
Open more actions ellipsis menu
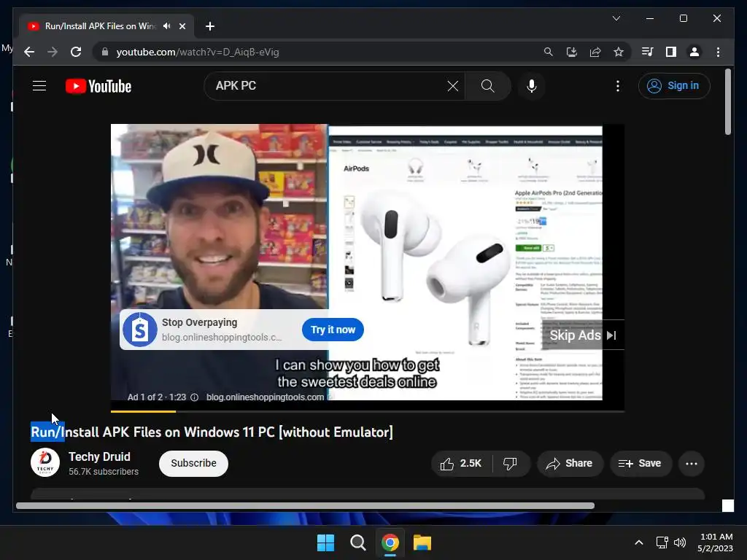pyautogui.click(x=692, y=463)
